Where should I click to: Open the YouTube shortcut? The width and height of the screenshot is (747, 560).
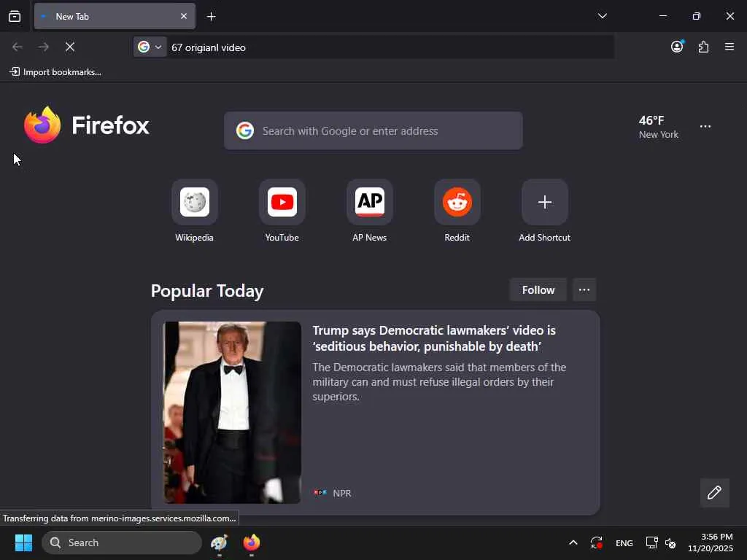pyautogui.click(x=282, y=211)
